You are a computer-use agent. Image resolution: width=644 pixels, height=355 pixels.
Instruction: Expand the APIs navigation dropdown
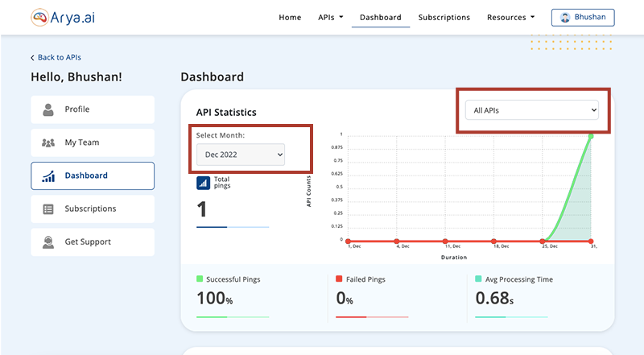click(330, 17)
